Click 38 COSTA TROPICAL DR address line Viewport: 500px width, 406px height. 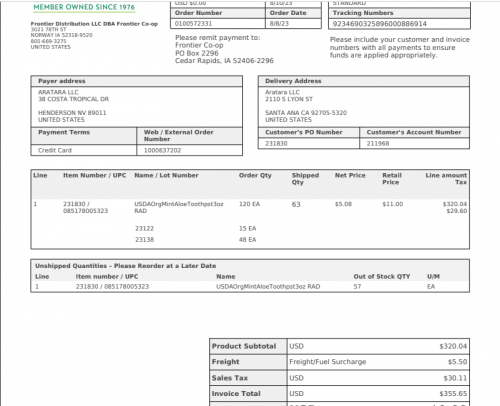click(73, 99)
